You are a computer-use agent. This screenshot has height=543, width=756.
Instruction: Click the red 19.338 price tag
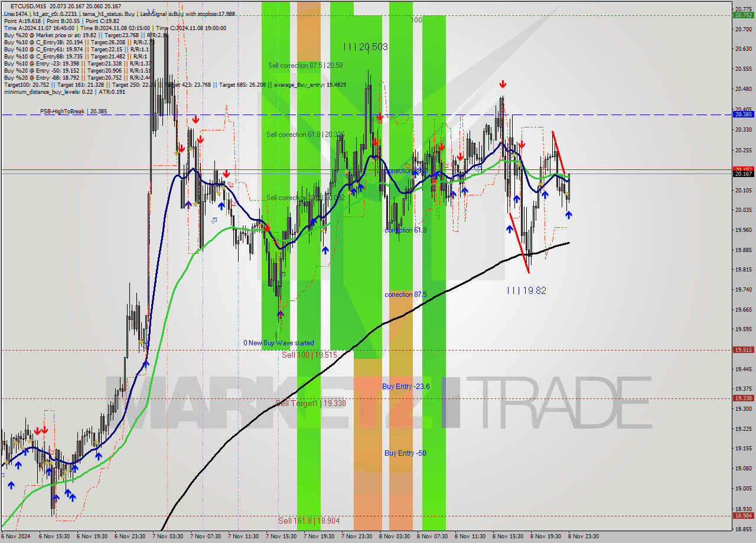[x=743, y=398]
